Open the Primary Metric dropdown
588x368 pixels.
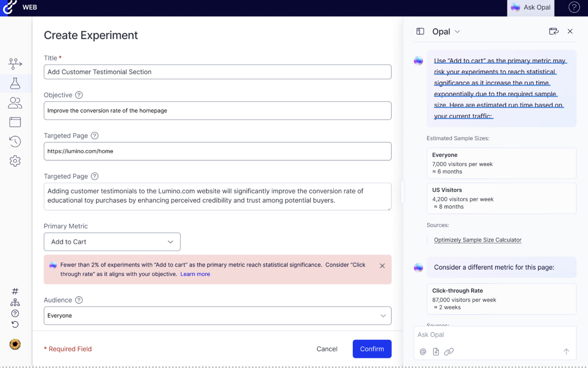[x=112, y=242]
